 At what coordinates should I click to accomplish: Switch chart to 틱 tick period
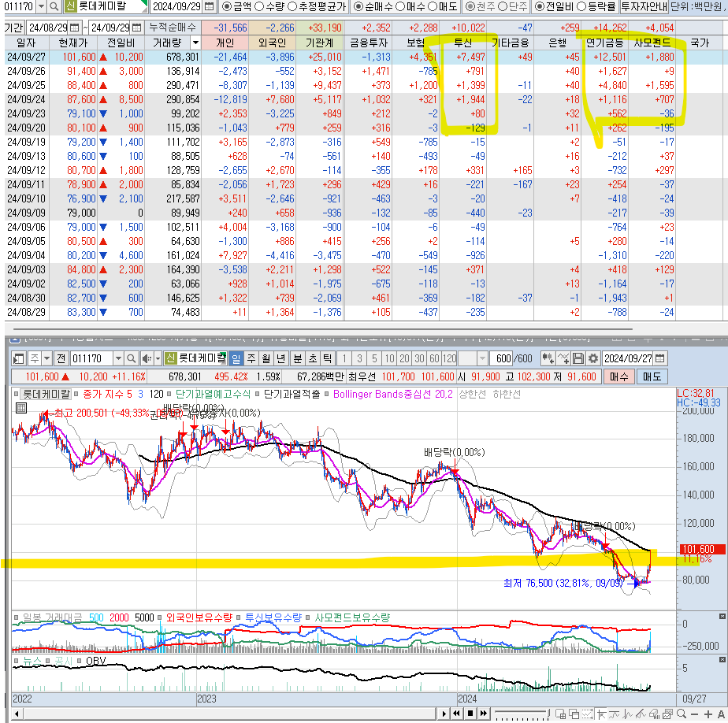click(328, 358)
